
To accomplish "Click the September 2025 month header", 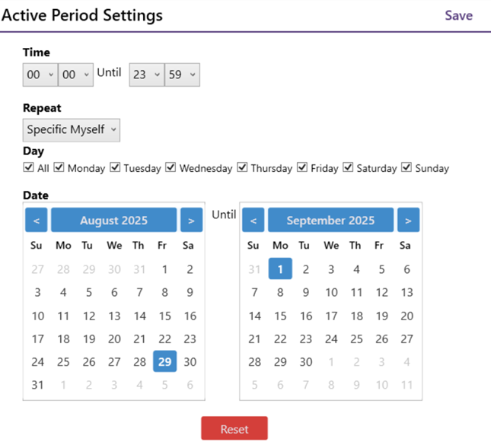I will click(x=330, y=221).
